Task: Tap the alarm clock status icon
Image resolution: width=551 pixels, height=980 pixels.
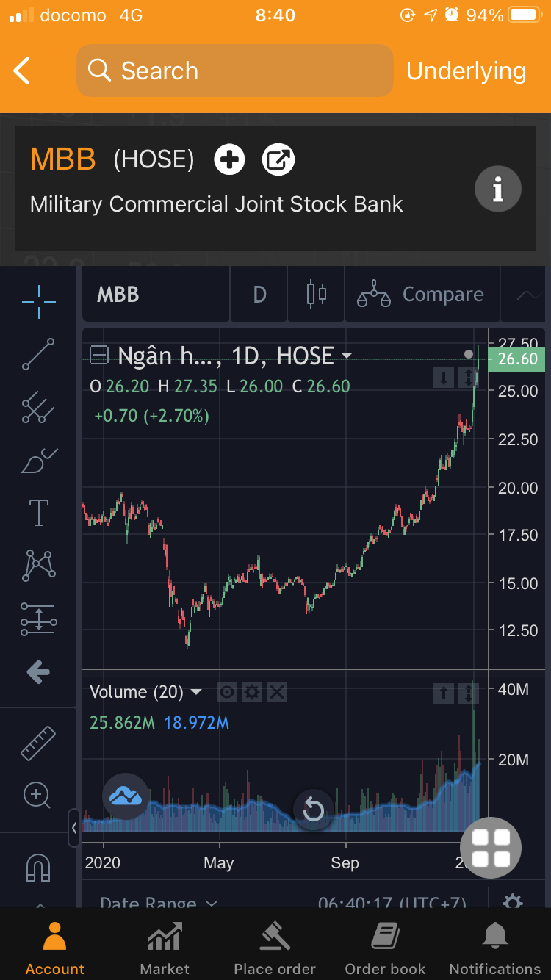Action: pyautogui.click(x=452, y=15)
